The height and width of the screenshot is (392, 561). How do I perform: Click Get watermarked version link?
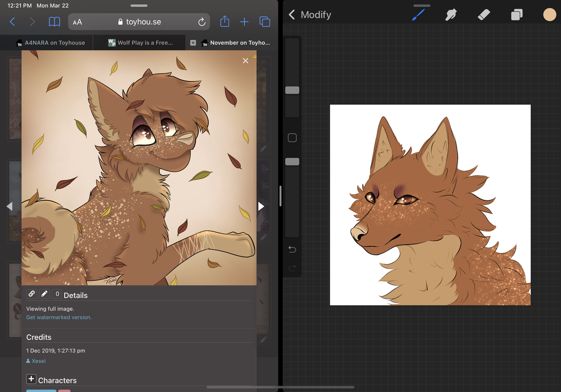(x=59, y=317)
